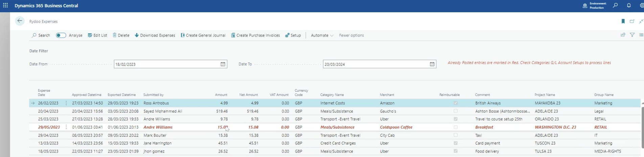Collapse the page with the shrink icon
644x157 pixels.
(641, 21)
